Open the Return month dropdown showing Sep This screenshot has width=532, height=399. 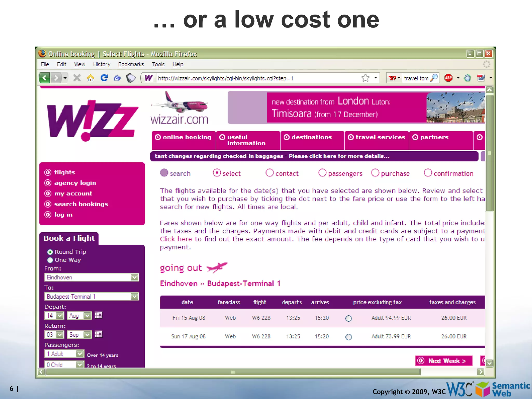coord(79,335)
